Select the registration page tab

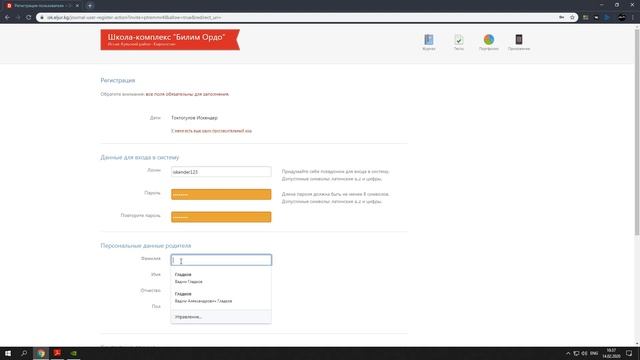coord(41,6)
